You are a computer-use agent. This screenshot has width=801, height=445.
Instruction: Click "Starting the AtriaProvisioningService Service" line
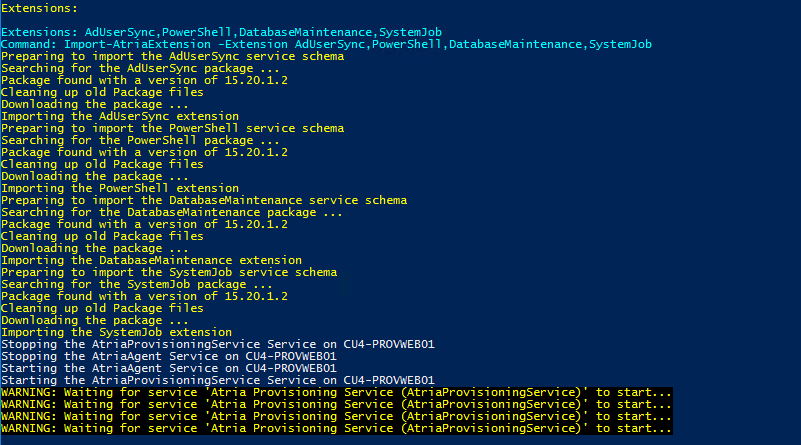click(x=217, y=380)
